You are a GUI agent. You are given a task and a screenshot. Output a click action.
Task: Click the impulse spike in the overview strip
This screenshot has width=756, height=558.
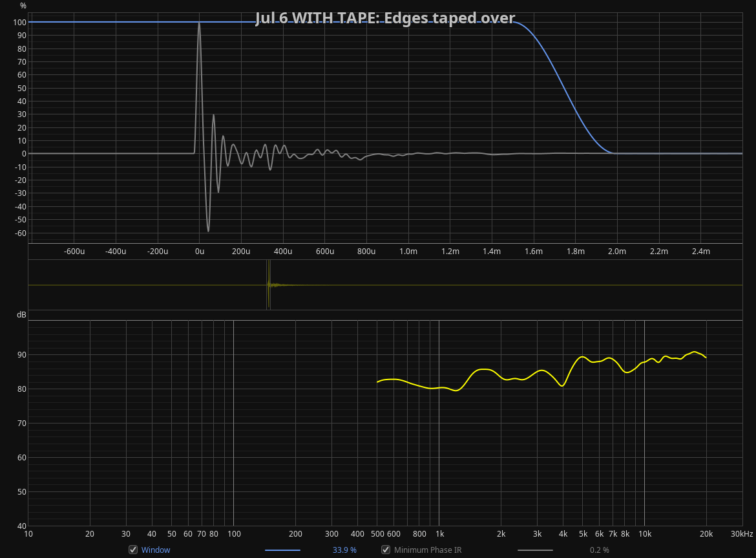point(269,284)
